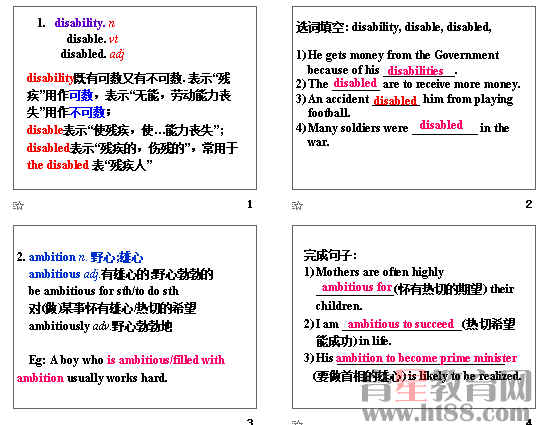Click the star icon below slide 1
547x425 pixels.
pyautogui.click(x=18, y=205)
